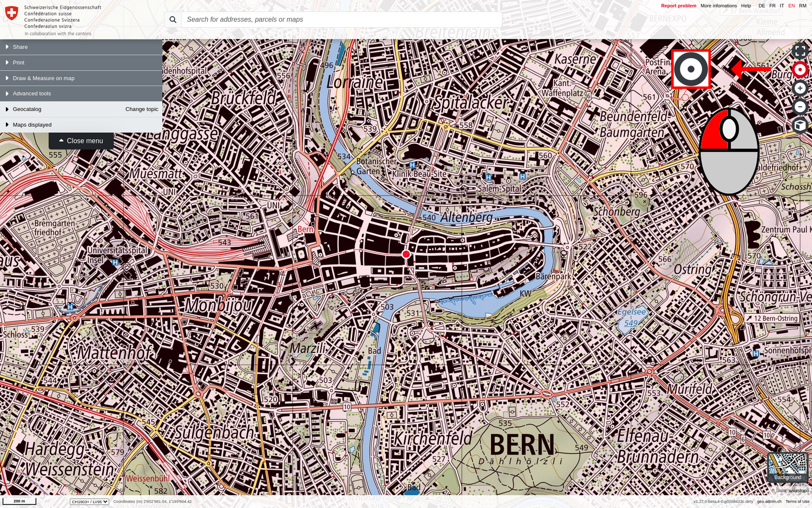Select the EN language option
The width and height of the screenshot is (812, 508).
(791, 6)
